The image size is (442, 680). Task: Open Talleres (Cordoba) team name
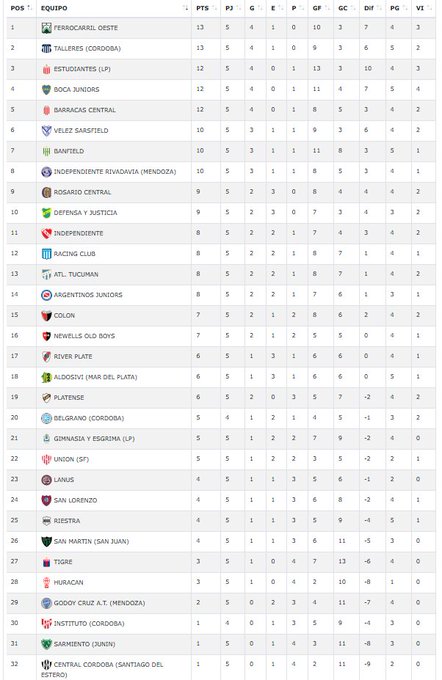tap(87, 49)
